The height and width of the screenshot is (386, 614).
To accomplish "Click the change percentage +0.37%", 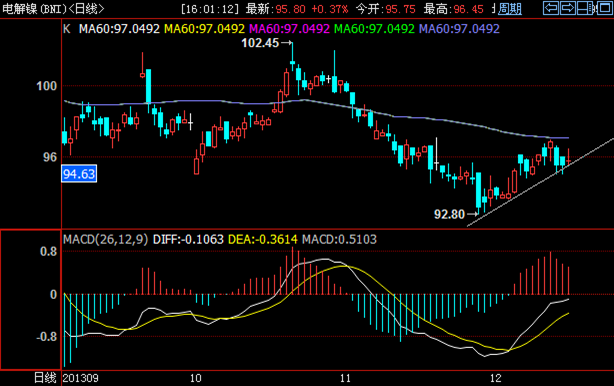I will point(330,9).
